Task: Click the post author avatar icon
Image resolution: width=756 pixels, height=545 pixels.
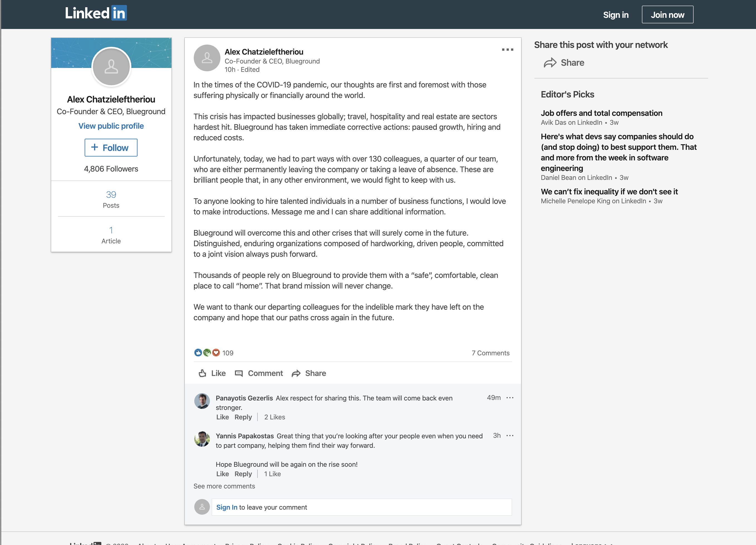Action: point(207,58)
